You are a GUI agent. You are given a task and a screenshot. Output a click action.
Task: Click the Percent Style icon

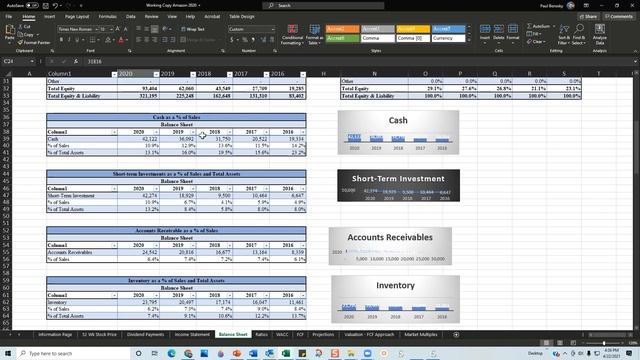pos(244,40)
